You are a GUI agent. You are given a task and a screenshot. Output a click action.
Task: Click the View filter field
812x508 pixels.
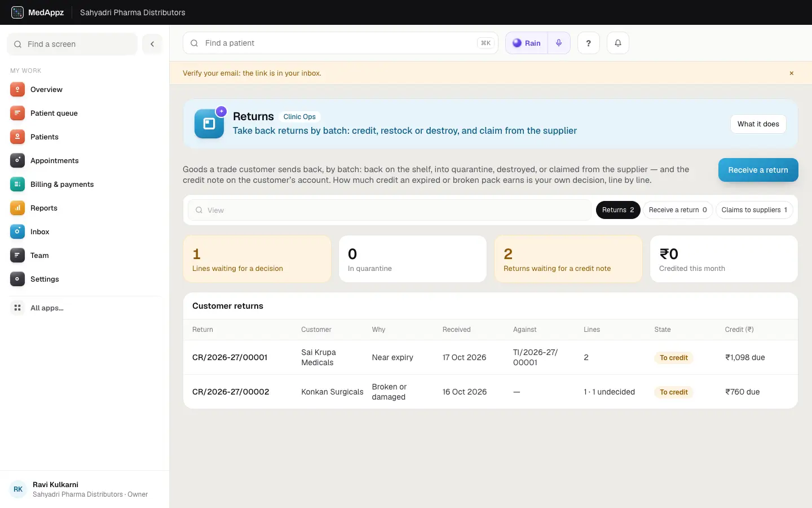pyautogui.click(x=390, y=210)
